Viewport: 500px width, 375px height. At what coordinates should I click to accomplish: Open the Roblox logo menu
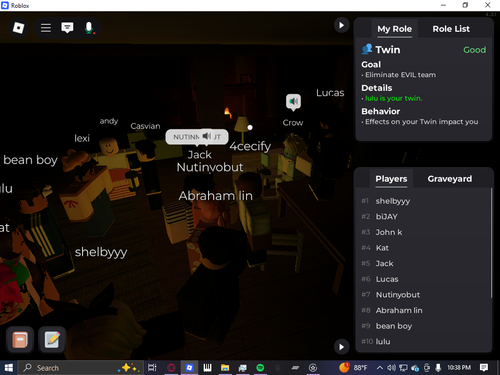click(18, 28)
